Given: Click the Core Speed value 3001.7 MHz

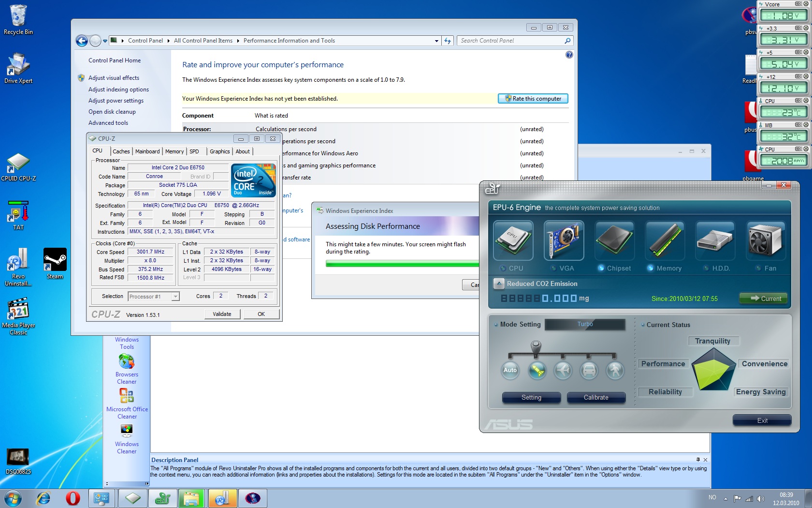Looking at the screenshot, I should (150, 252).
